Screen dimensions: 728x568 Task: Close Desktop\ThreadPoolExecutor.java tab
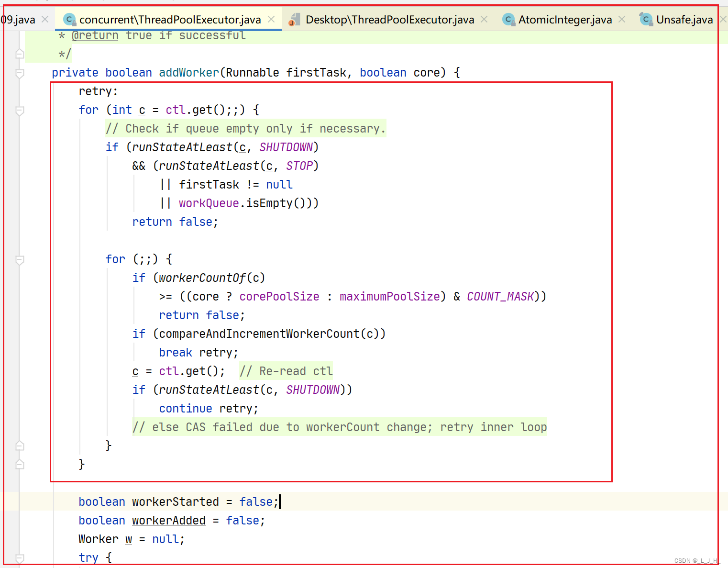484,19
